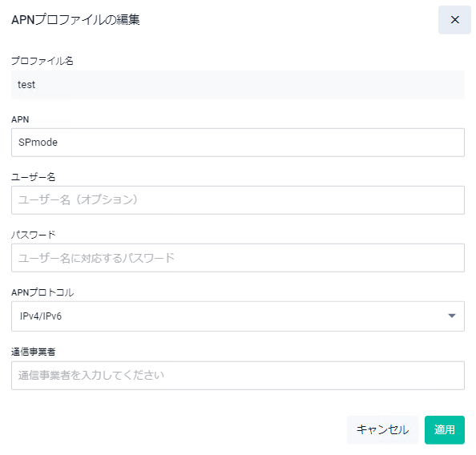Viewport: 476px width, 455px height.
Task: Click the test text in the profile name
Action: coord(26,84)
